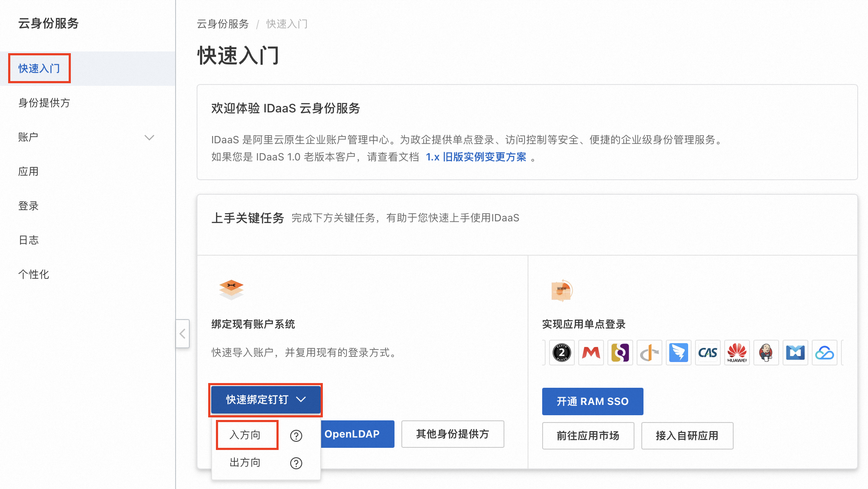Screen dimensions: 868x489
Task: Click the 欢迎体验 IDaaS 云身份服务 heading
Action: [285, 108]
